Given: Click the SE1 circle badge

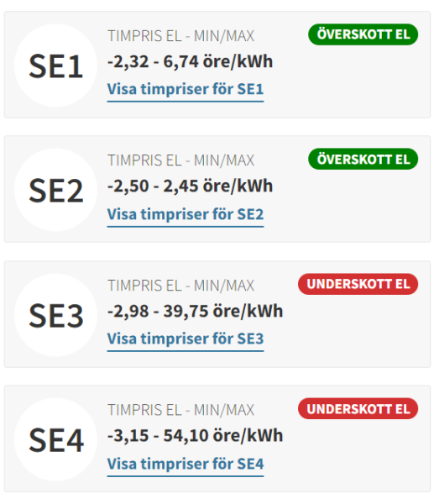Looking at the screenshot, I should [56, 66].
